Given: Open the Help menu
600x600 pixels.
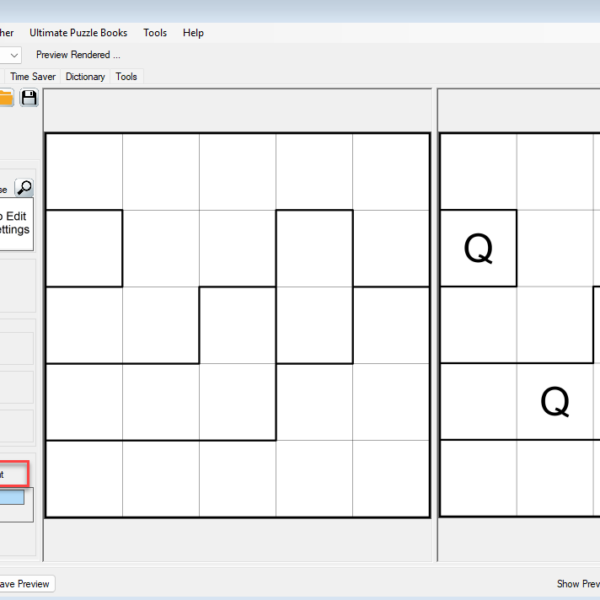Looking at the screenshot, I should click(x=193, y=33).
